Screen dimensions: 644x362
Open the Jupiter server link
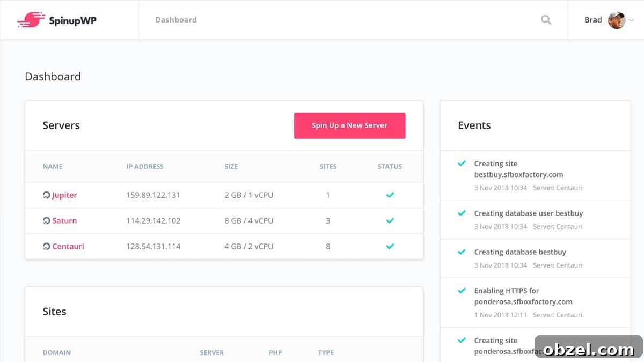pos(64,195)
